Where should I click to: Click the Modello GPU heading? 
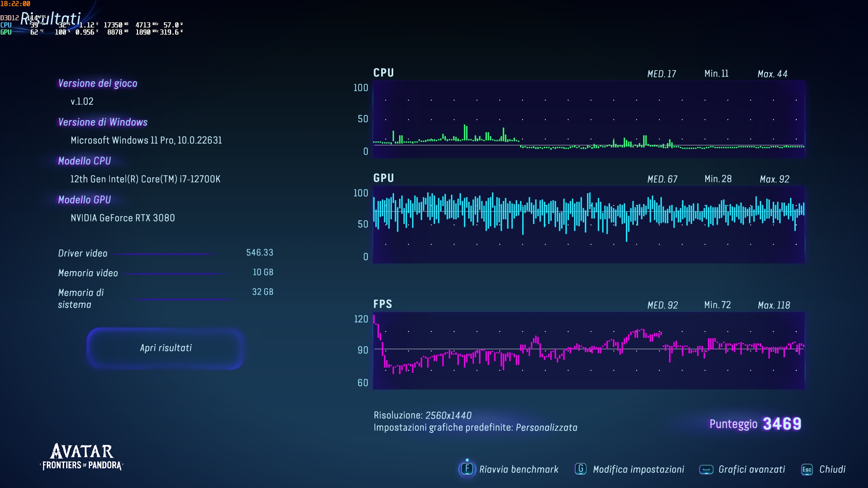pyautogui.click(x=84, y=200)
